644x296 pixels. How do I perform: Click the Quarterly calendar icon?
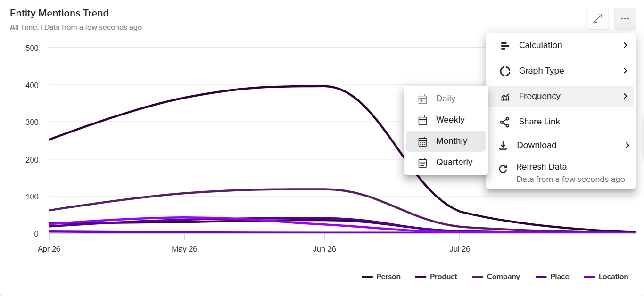point(423,163)
